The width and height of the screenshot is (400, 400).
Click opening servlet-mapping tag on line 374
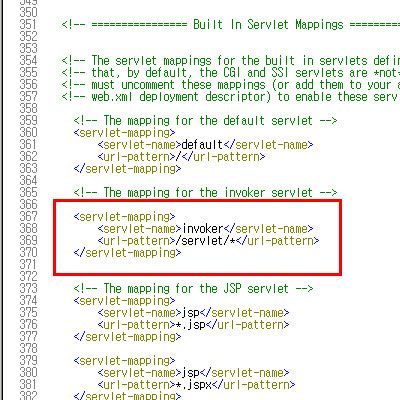[x=124, y=301]
